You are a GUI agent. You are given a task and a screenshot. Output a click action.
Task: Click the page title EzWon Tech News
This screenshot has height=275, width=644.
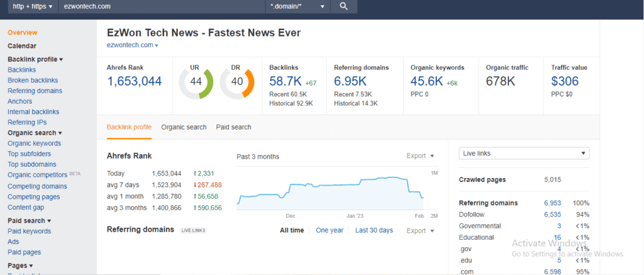coord(204,33)
